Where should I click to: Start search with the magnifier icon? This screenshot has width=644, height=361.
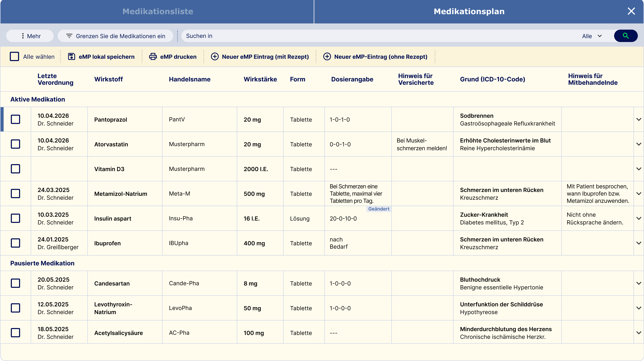pyautogui.click(x=626, y=36)
